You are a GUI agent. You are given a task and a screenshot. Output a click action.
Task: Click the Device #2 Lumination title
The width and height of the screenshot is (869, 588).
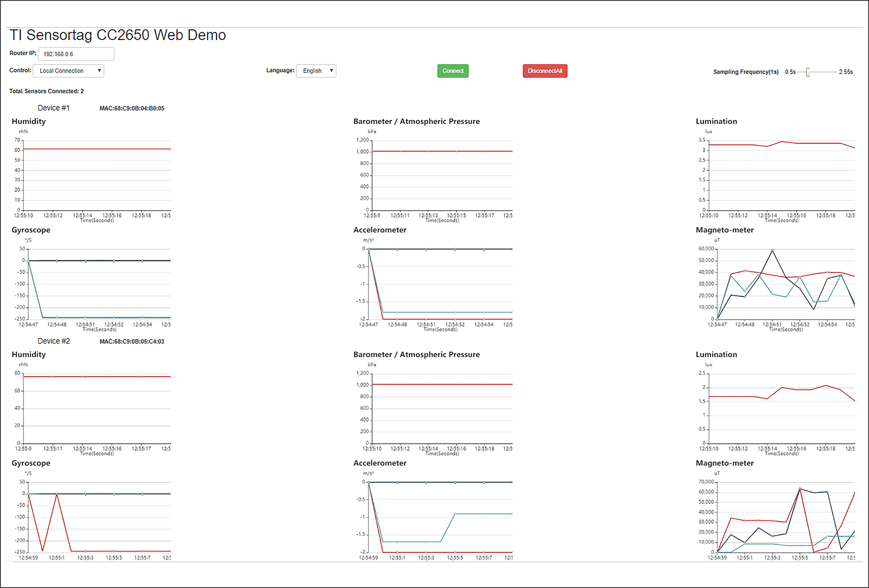point(716,355)
